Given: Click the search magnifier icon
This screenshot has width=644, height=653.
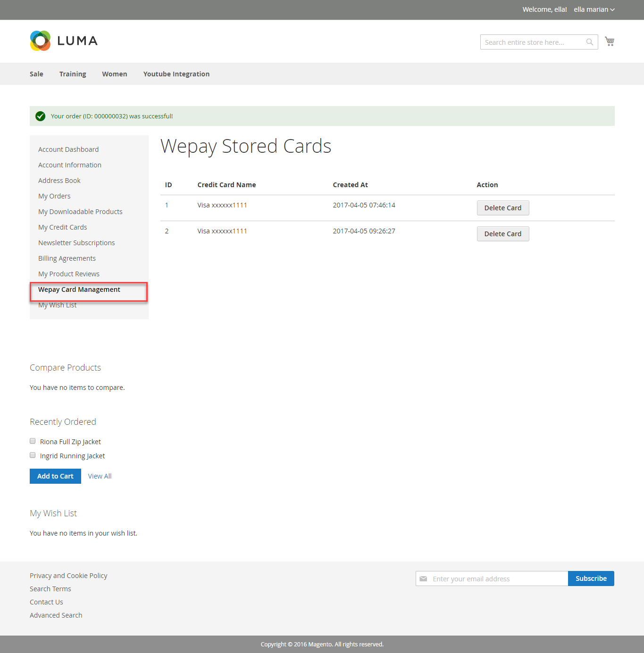Looking at the screenshot, I should [589, 42].
